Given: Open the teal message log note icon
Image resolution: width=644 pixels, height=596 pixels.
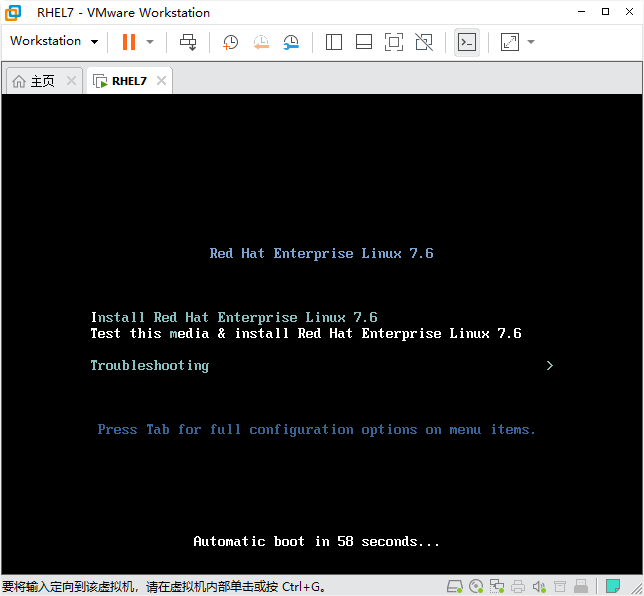Looking at the screenshot, I should (613, 586).
